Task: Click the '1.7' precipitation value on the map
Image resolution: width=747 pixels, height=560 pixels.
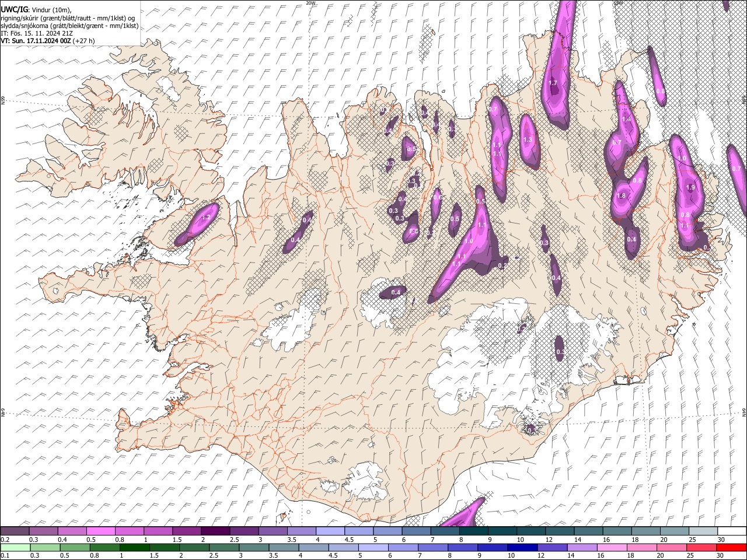Action: pyautogui.click(x=553, y=83)
